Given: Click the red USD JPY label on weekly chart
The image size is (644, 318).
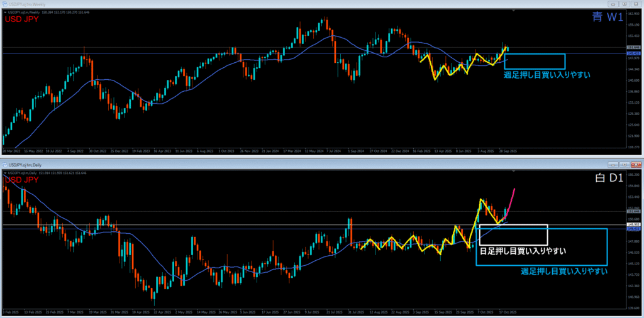Looking at the screenshot, I should 23,19.
